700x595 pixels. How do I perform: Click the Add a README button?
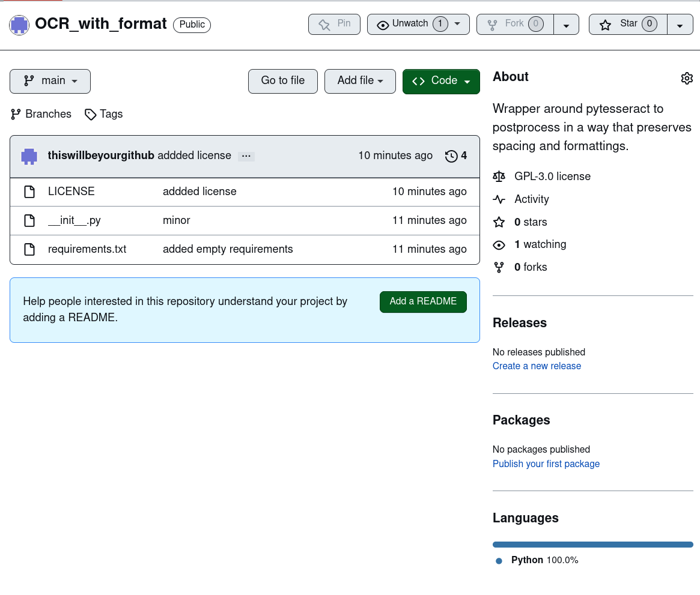click(423, 301)
